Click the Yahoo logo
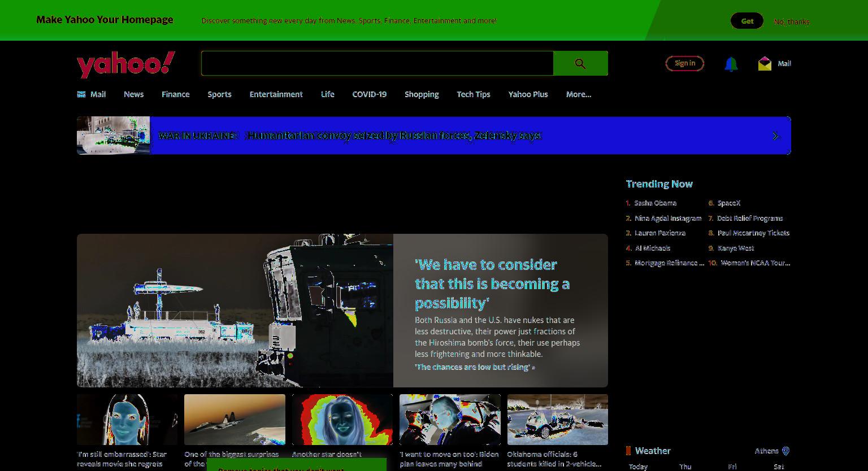The height and width of the screenshot is (471, 868). pos(126,64)
